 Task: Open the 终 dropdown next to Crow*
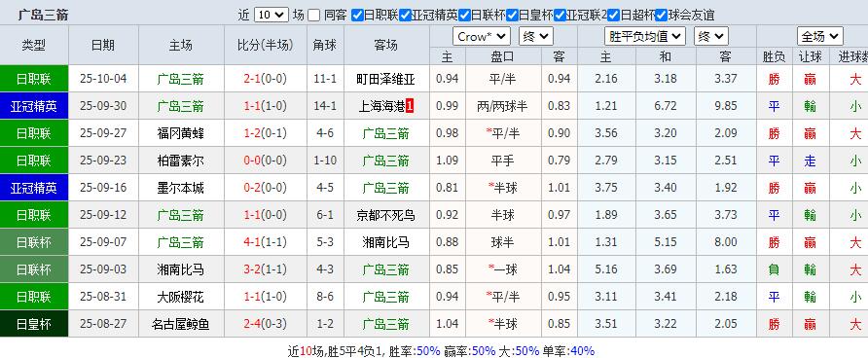[536, 37]
